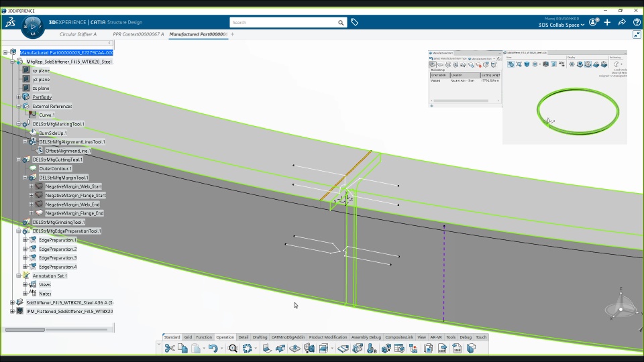Open the Help question mark icon
Screen dimensions: 644x362
pyautogui.click(x=637, y=22)
